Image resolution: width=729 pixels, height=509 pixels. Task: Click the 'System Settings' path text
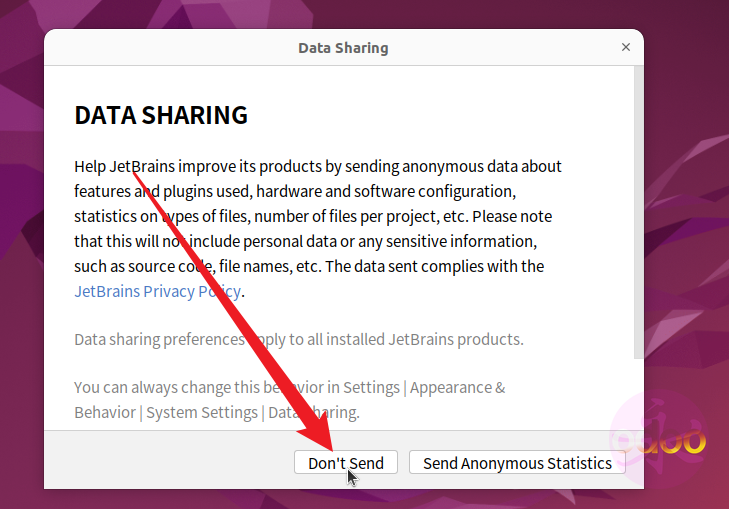tap(202, 412)
